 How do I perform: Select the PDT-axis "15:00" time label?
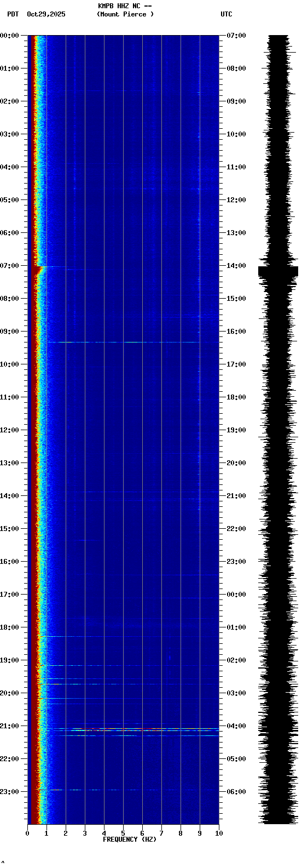[x=9, y=529]
